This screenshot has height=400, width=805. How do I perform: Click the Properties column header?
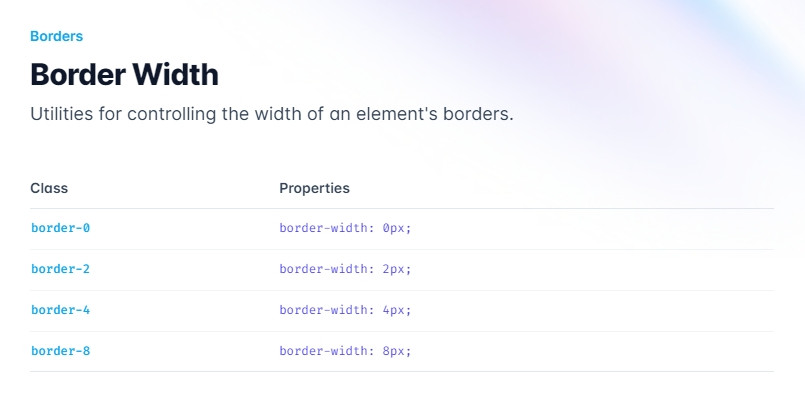coord(314,188)
